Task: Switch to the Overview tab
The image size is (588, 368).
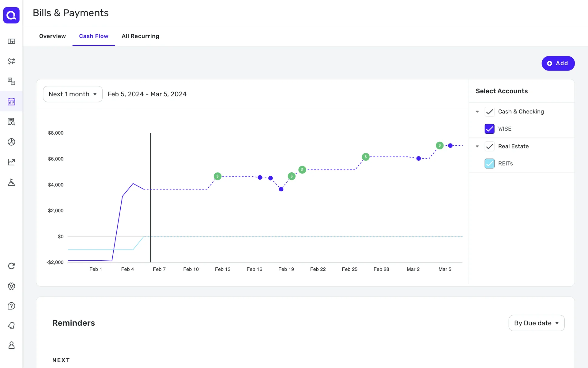Action: pyautogui.click(x=52, y=36)
